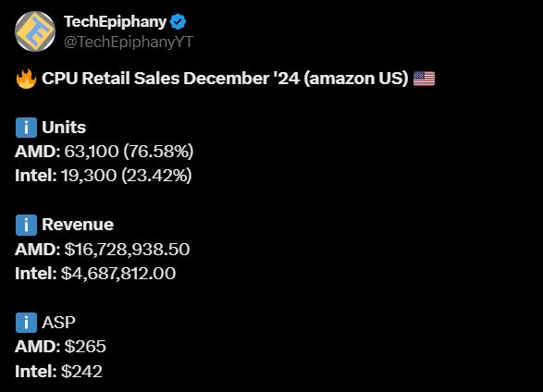
Task: Click the Intel 19,300 (23.42%) units line
Action: coord(104,176)
